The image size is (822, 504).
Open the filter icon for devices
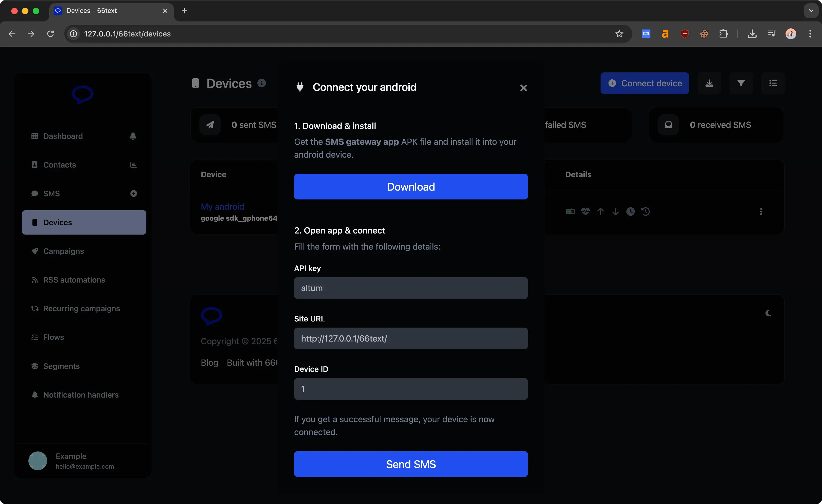(741, 83)
